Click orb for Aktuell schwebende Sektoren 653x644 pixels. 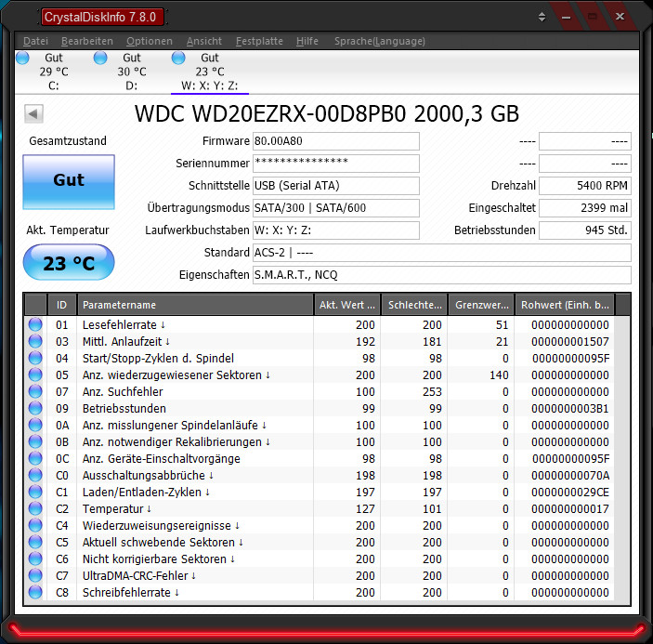click(x=35, y=542)
